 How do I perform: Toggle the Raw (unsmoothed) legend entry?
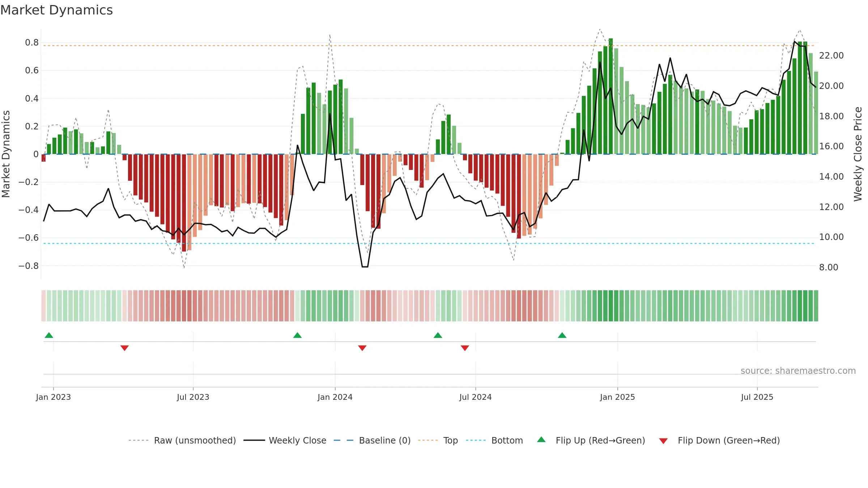182,440
